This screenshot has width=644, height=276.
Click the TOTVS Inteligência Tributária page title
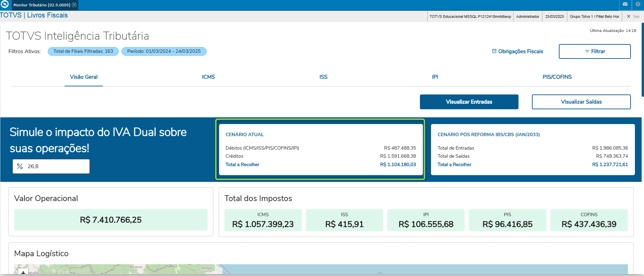77,36
